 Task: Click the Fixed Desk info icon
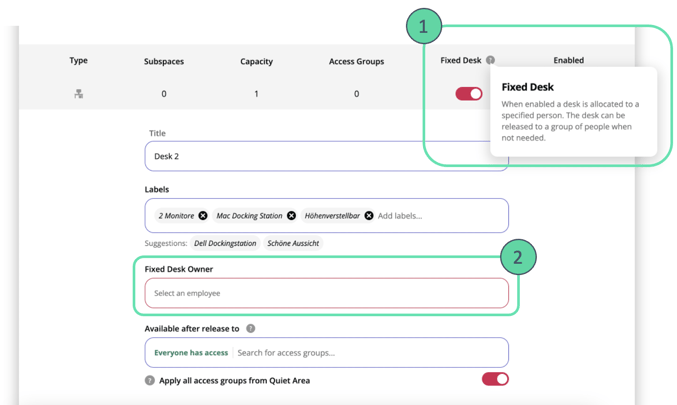490,61
